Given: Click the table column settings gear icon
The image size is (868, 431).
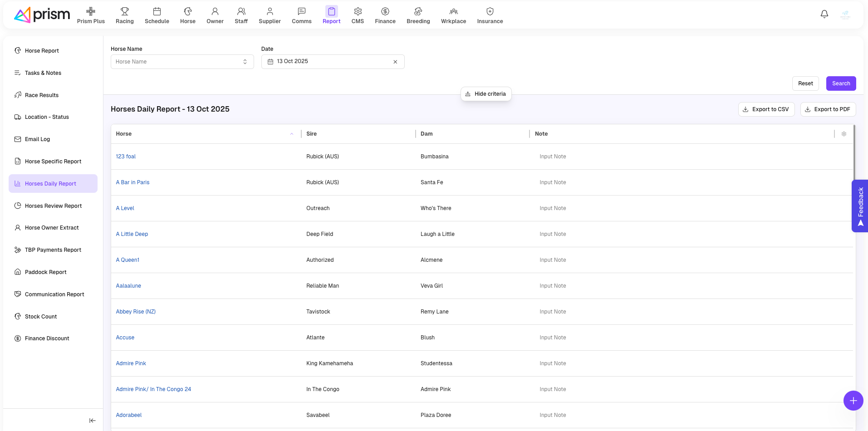Looking at the screenshot, I should click(x=843, y=134).
